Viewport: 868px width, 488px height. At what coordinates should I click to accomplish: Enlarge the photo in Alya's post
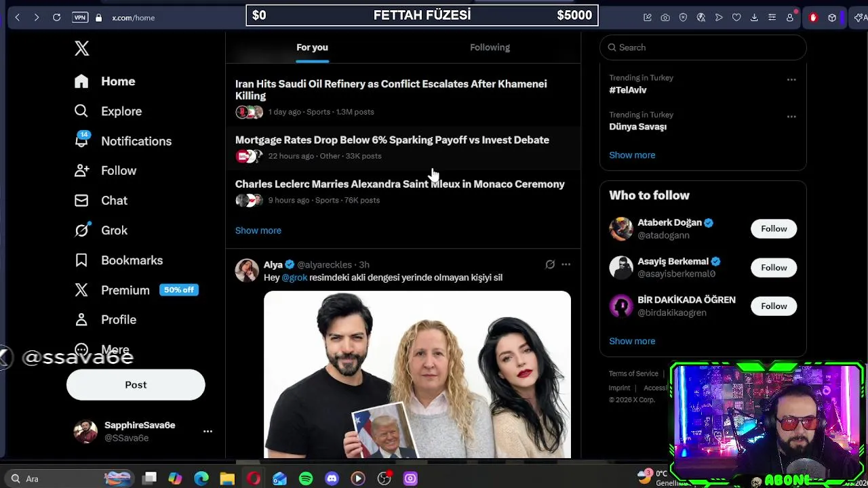click(417, 375)
